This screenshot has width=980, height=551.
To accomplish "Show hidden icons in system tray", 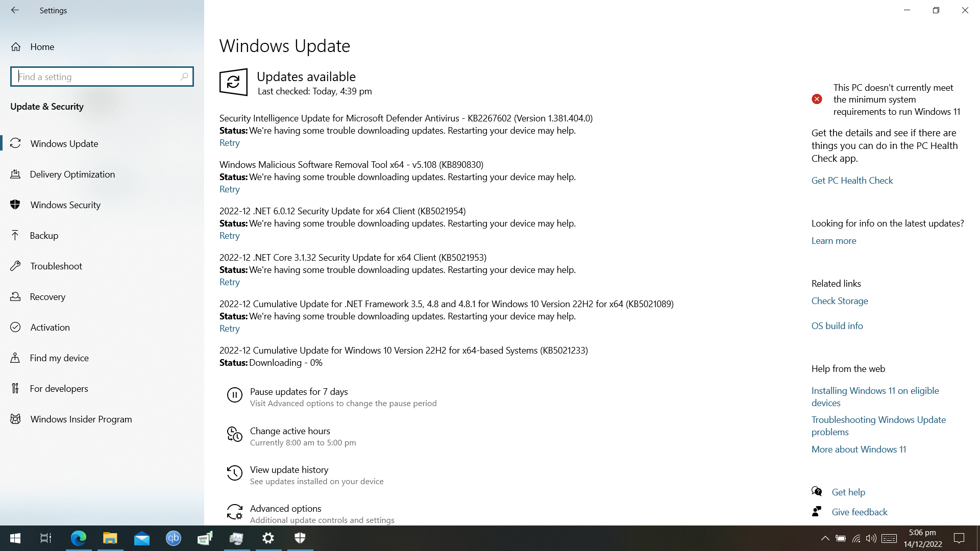I will (x=825, y=538).
